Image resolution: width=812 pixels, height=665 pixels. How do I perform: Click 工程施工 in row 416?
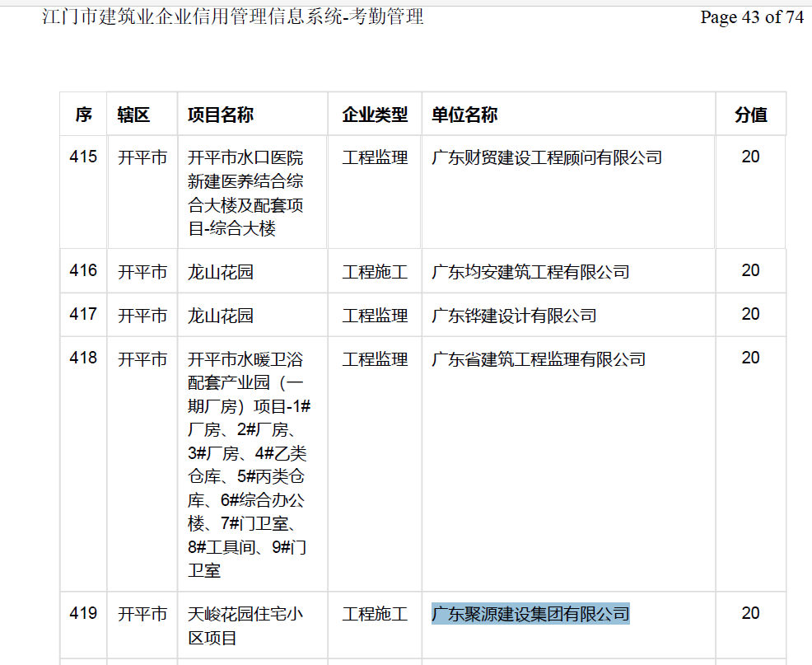(375, 272)
